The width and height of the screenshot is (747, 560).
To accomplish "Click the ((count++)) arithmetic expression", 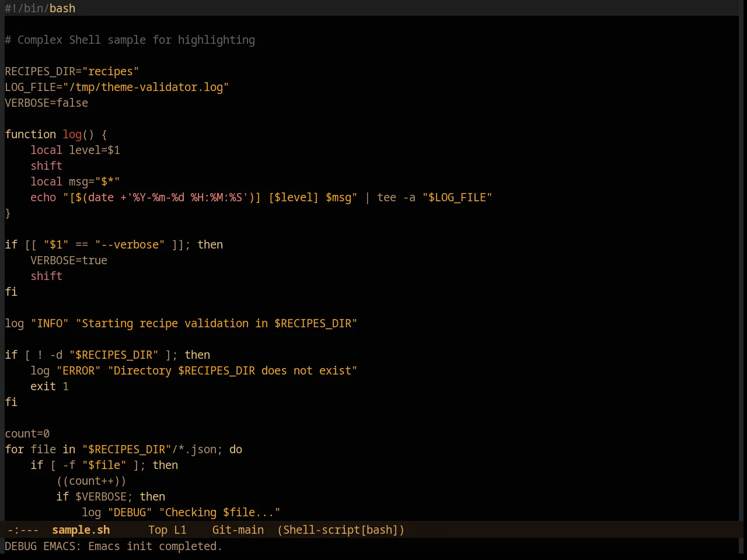I will point(91,481).
